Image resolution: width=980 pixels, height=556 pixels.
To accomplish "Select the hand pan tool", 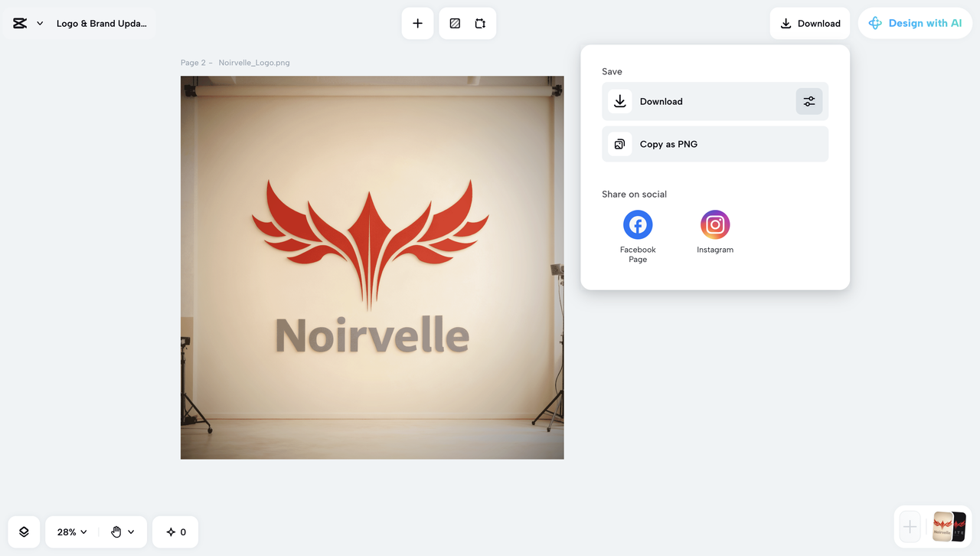I will pos(116,531).
